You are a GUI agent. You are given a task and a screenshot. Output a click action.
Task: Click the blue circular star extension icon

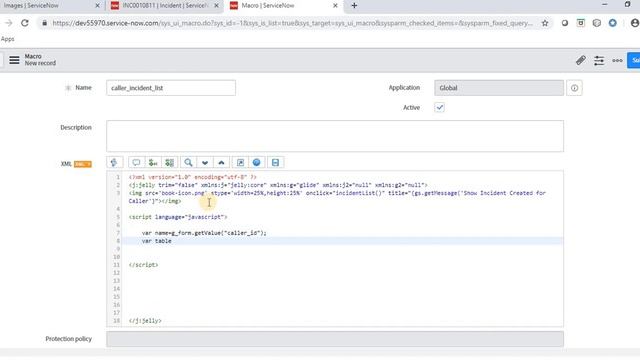point(613,23)
